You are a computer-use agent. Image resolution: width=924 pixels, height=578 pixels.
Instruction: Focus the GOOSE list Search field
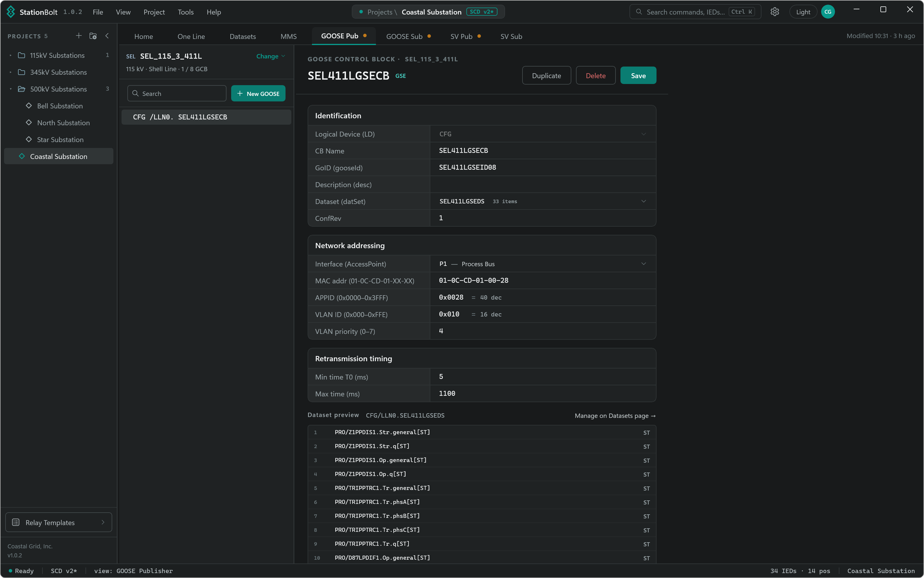pos(177,93)
